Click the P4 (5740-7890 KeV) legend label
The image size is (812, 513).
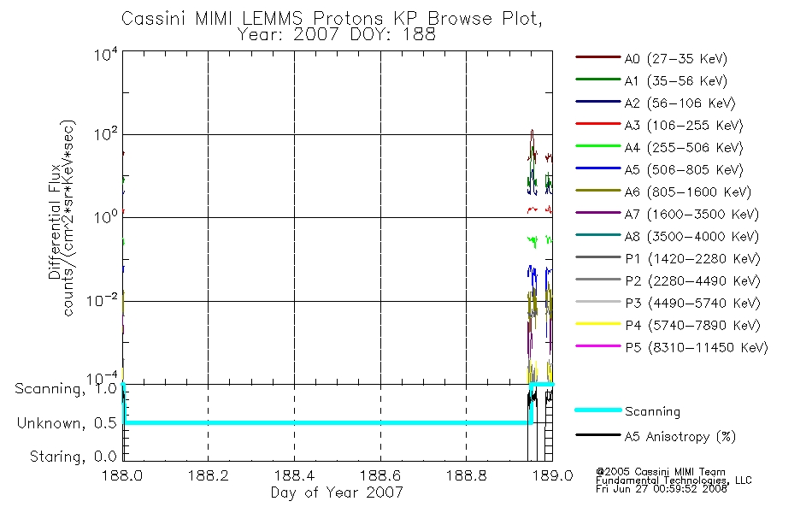(692, 326)
